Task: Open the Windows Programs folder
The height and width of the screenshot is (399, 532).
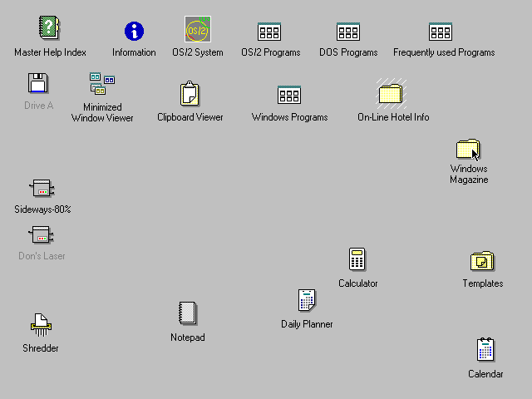Action: (289, 95)
